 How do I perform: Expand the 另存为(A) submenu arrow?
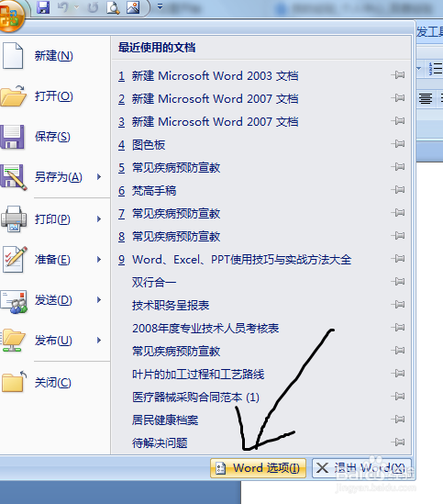(x=99, y=177)
